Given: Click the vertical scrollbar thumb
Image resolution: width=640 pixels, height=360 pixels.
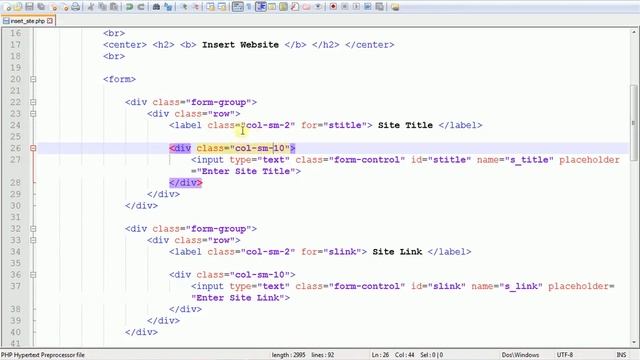Looking at the screenshot, I should tap(634, 122).
